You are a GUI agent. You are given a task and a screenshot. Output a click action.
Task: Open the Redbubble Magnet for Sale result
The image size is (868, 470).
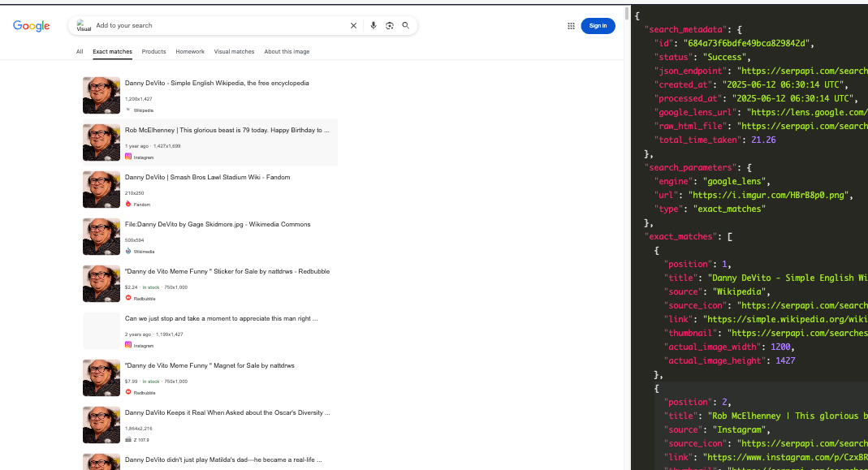coord(209,365)
